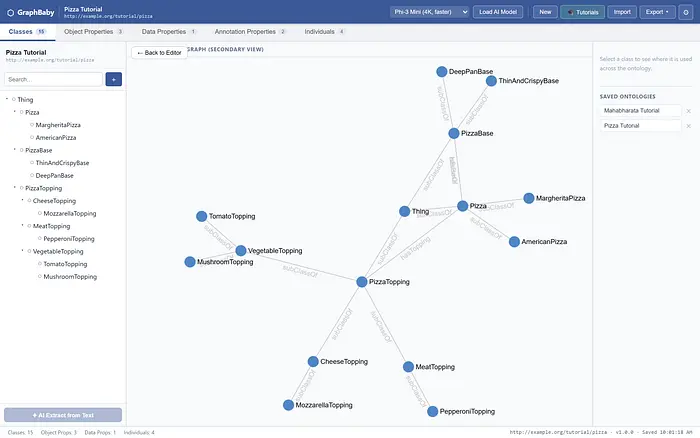
Task: Select the PizzaTopping graph node
Action: 362,282
